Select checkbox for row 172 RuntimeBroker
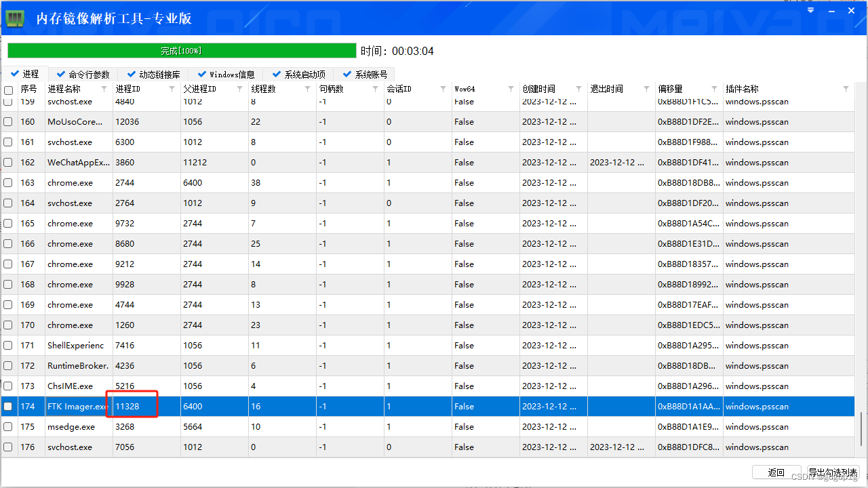 coord(8,366)
